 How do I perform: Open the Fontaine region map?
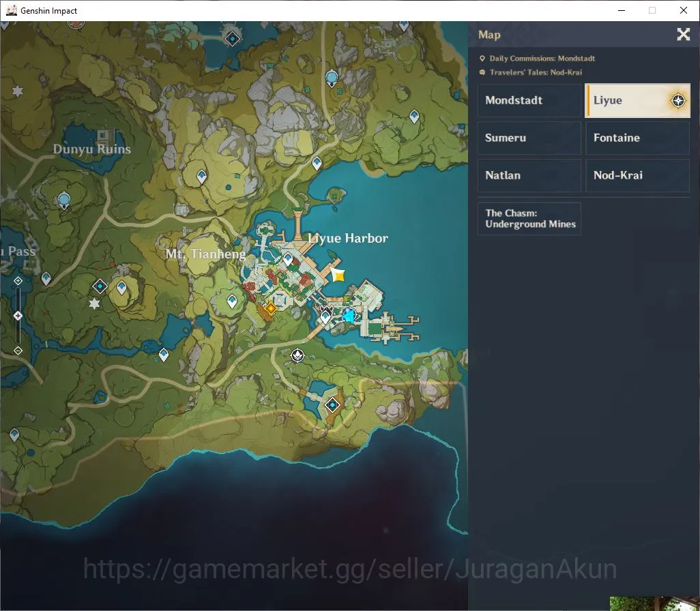click(x=637, y=138)
